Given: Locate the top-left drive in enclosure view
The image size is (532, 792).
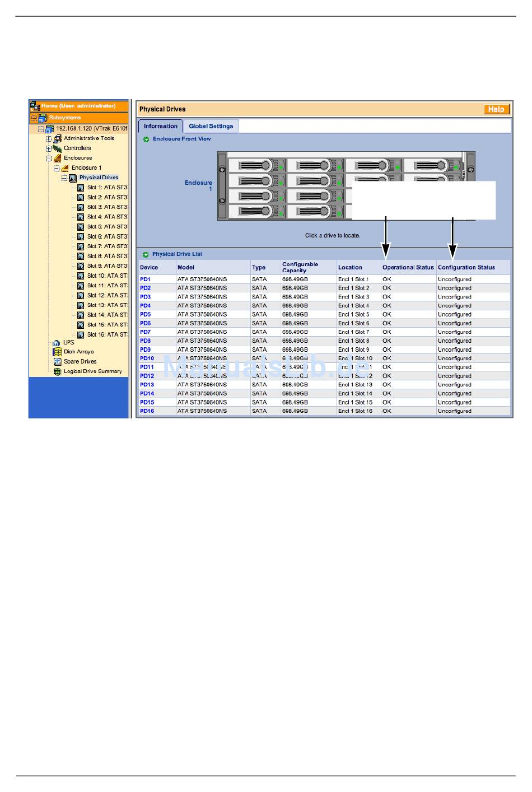Looking at the screenshot, I should tap(256, 165).
